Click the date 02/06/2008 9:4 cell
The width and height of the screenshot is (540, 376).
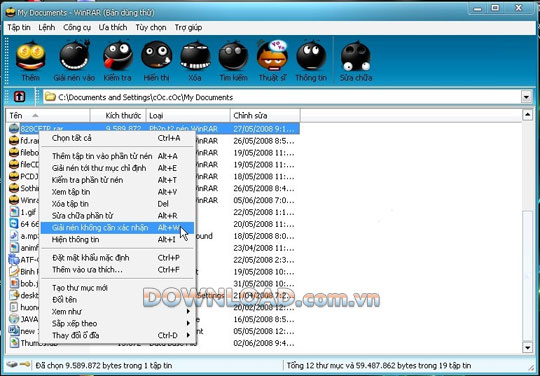point(264,343)
